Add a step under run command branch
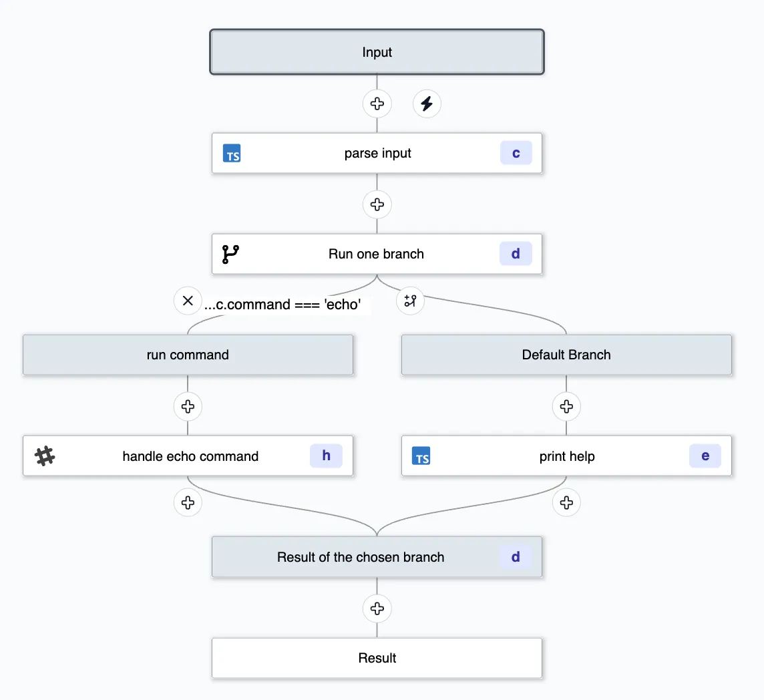764x700 pixels. coord(188,406)
